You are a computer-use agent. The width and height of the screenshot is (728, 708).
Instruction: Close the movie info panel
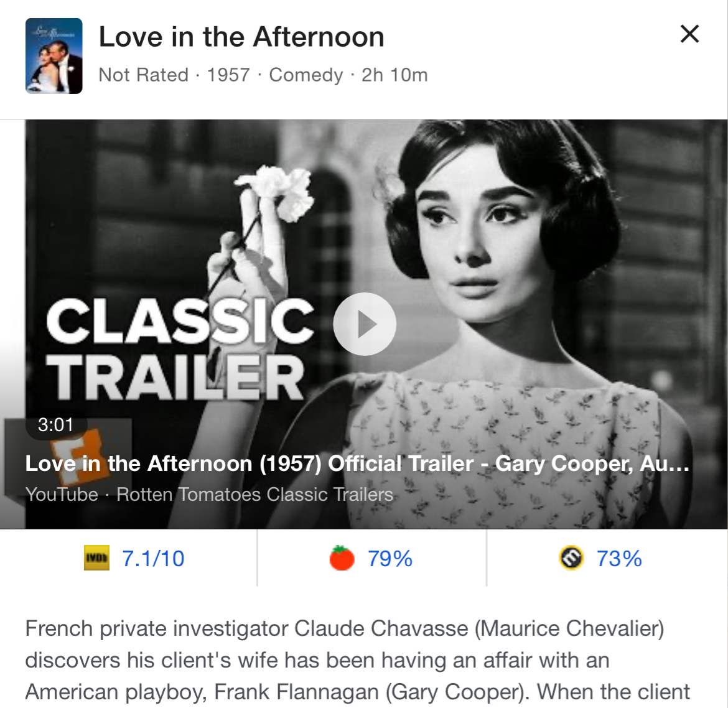[x=689, y=34]
